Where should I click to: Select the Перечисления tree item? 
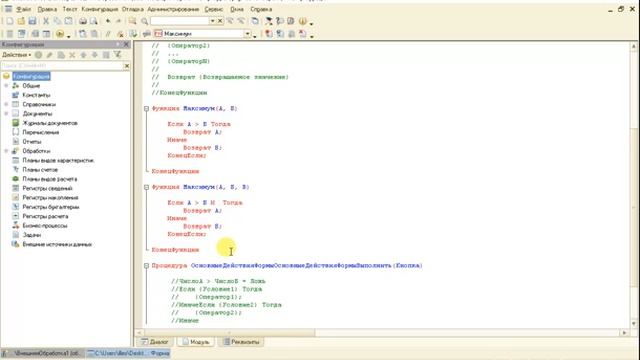(41, 133)
